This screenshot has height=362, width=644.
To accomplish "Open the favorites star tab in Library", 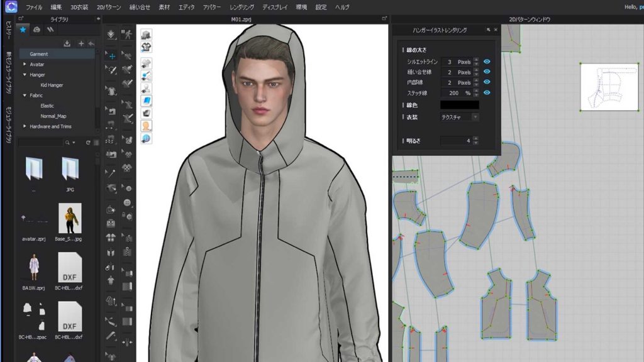I will click(x=23, y=29).
